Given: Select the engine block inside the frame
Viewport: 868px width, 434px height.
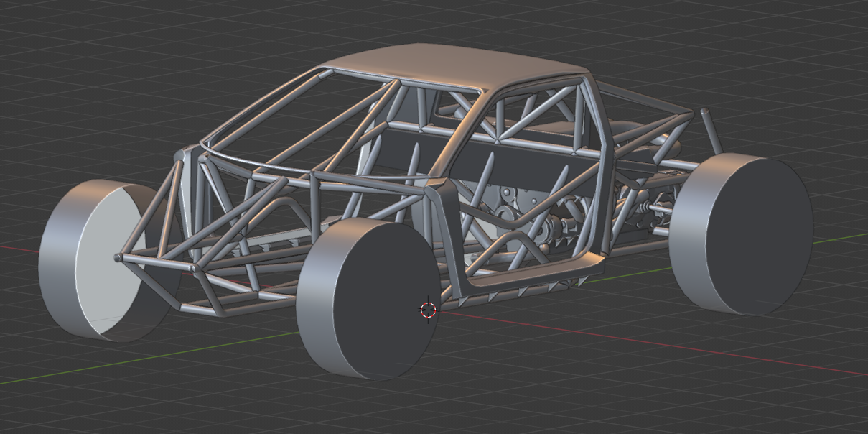Looking at the screenshot, I should [x=517, y=216].
